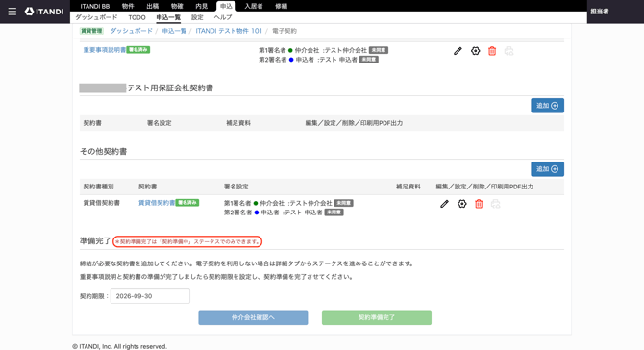Click the その他契約書 heading
The width and height of the screenshot is (644, 350).
[x=103, y=151]
